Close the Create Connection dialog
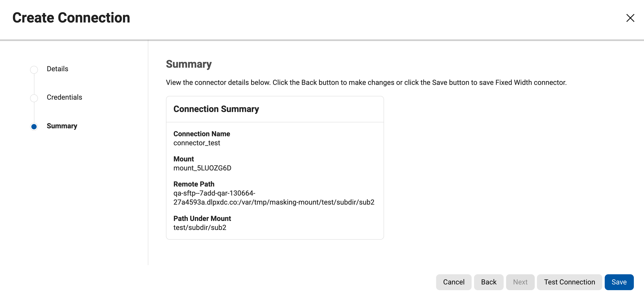This screenshot has width=644, height=295. click(630, 18)
